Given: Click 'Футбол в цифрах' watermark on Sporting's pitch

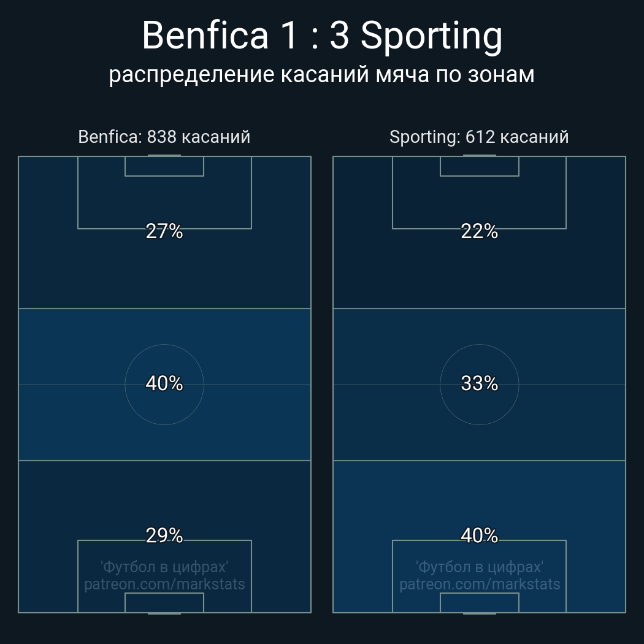Looking at the screenshot, I should point(480,567).
